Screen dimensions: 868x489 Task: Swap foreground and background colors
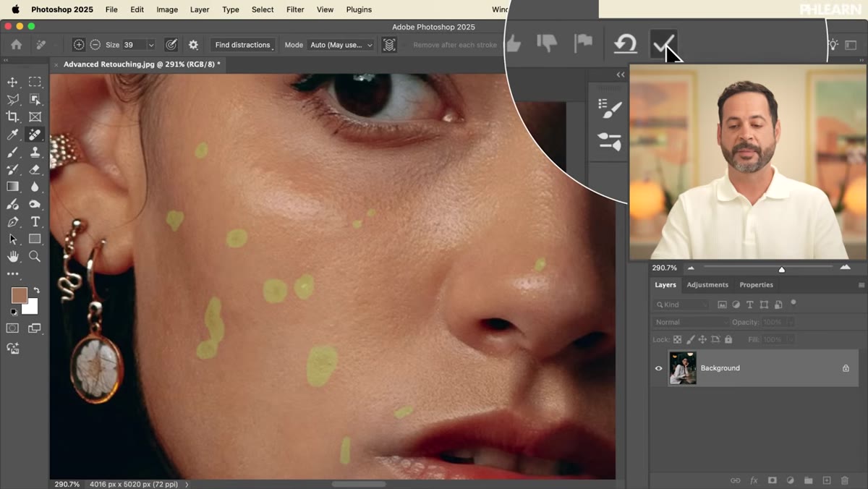[35, 291]
